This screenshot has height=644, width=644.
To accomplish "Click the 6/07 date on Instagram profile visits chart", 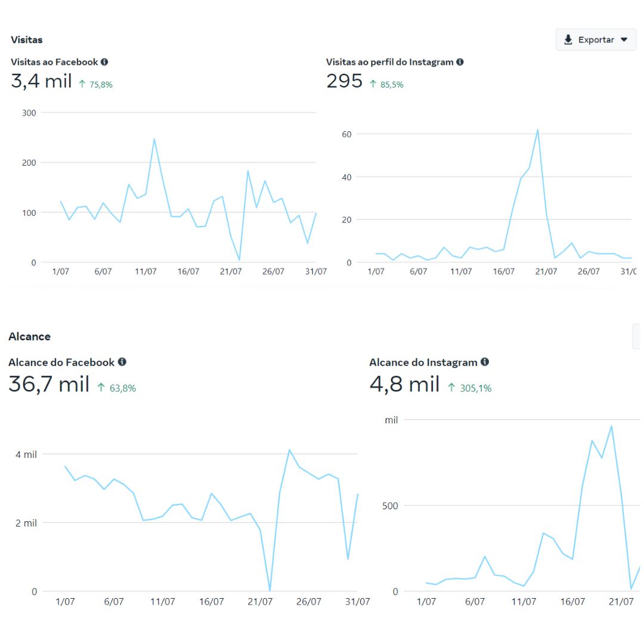I will [419, 271].
